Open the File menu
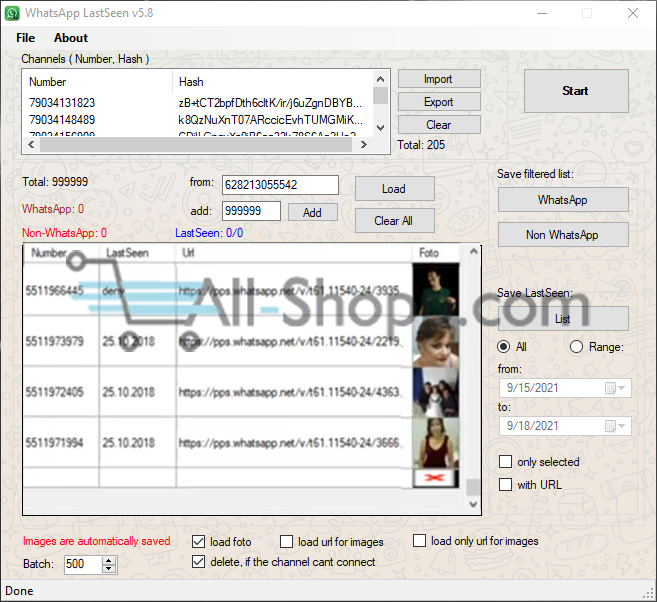The image size is (657, 602). pos(26,38)
